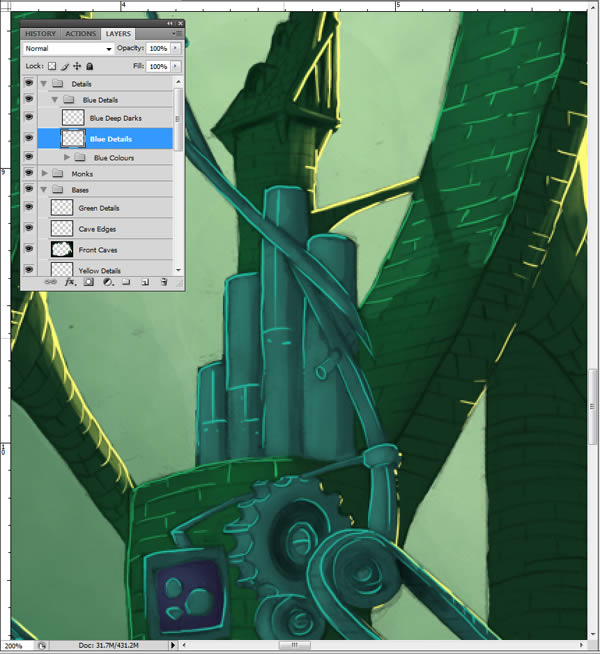The image size is (600, 654).
Task: Lock image pixels with brush icon
Action: 65,66
